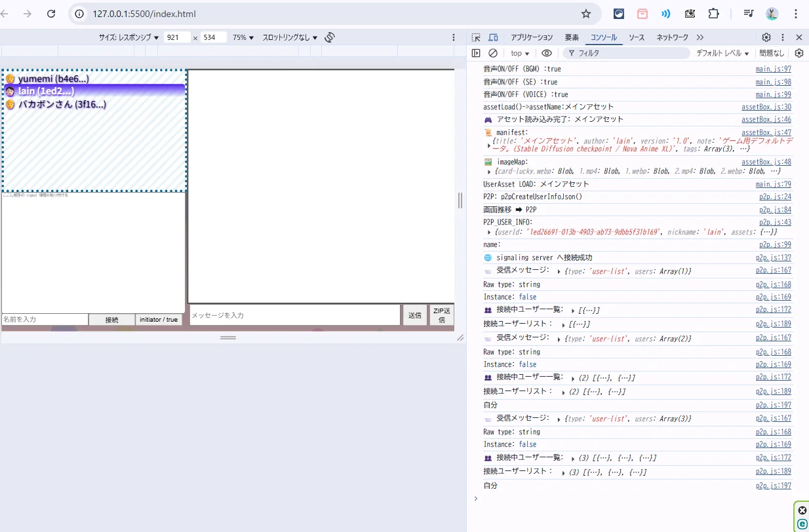Click the inspect element picker icon
Image resolution: width=809 pixels, height=532 pixels.
476,37
